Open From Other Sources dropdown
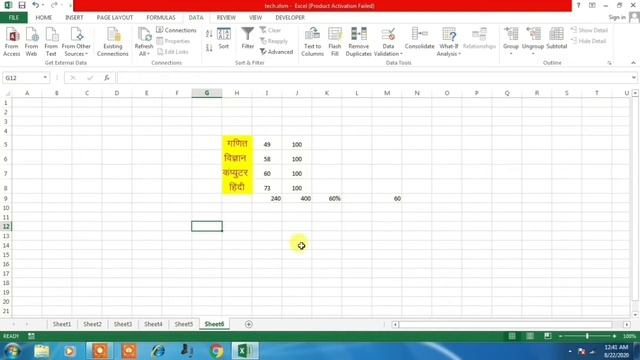Viewport: 640px width, 360px height. (x=76, y=42)
